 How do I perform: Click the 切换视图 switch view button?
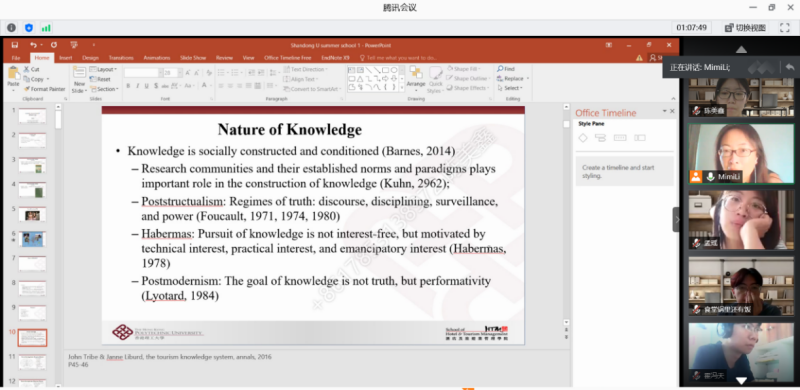(745, 28)
